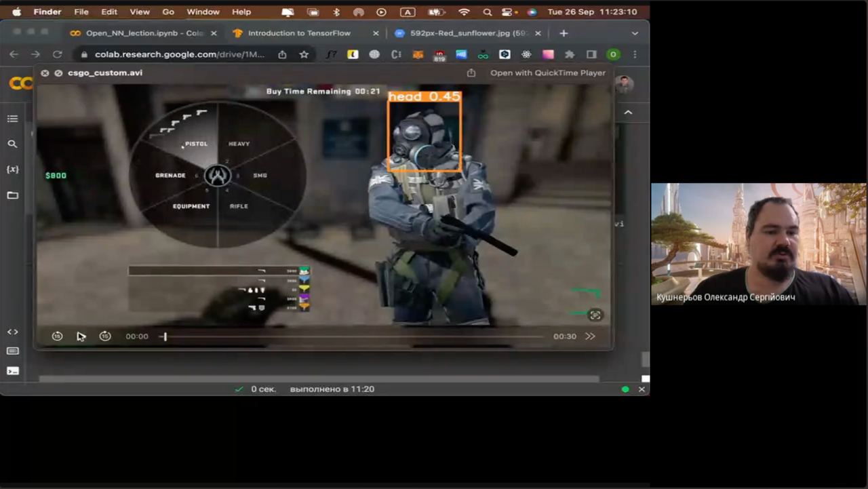Click the capture frame icon on the video

point(595,315)
